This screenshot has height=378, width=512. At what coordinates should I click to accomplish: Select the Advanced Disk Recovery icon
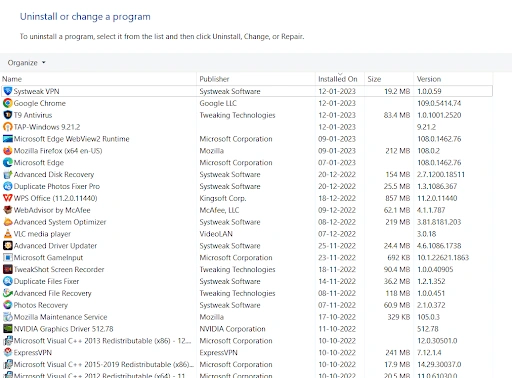[x=8, y=174]
